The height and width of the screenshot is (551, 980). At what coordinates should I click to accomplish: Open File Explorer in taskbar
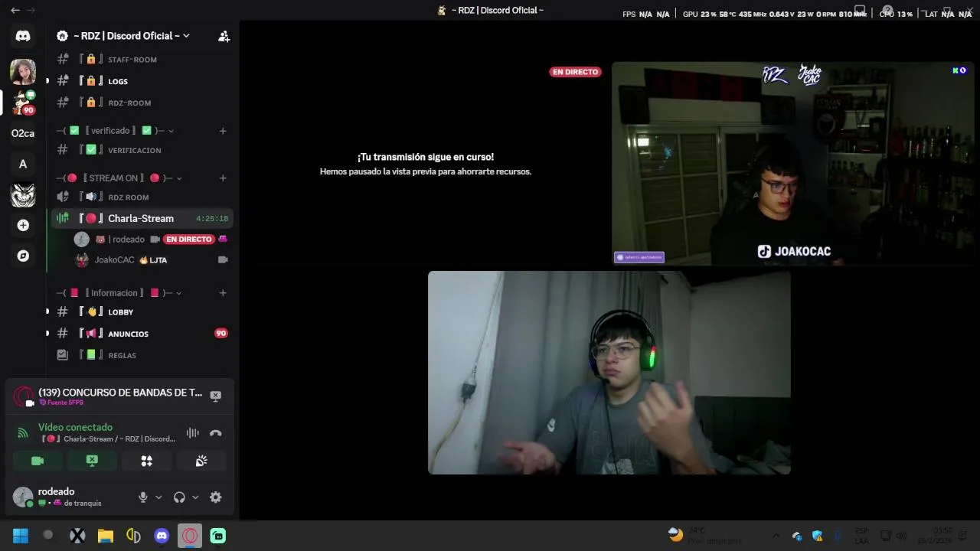click(x=106, y=536)
